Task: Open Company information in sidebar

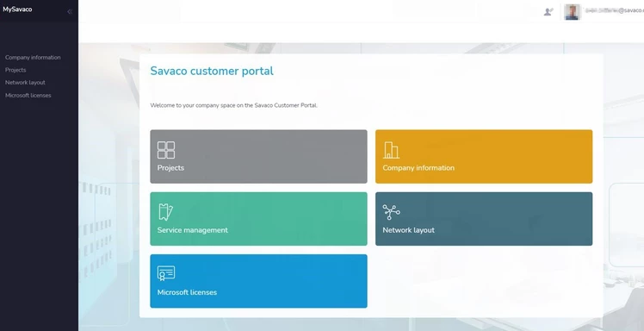Action: pyautogui.click(x=33, y=58)
